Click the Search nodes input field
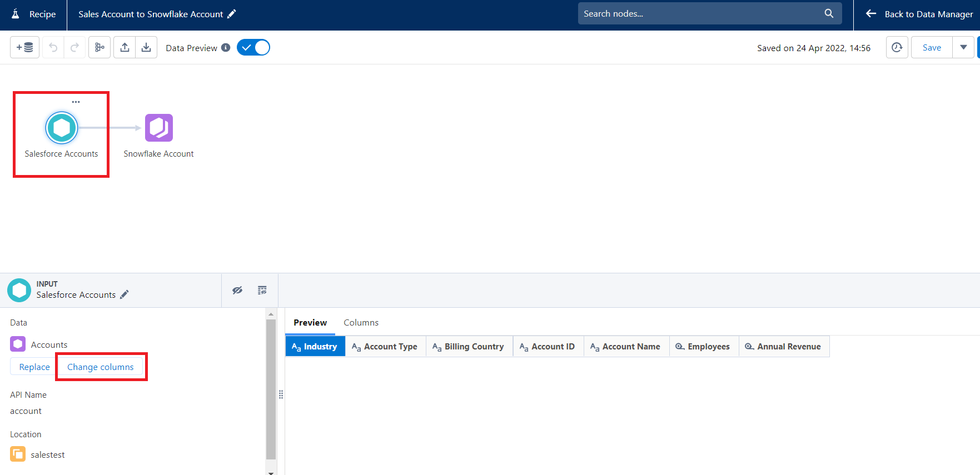 coord(710,13)
